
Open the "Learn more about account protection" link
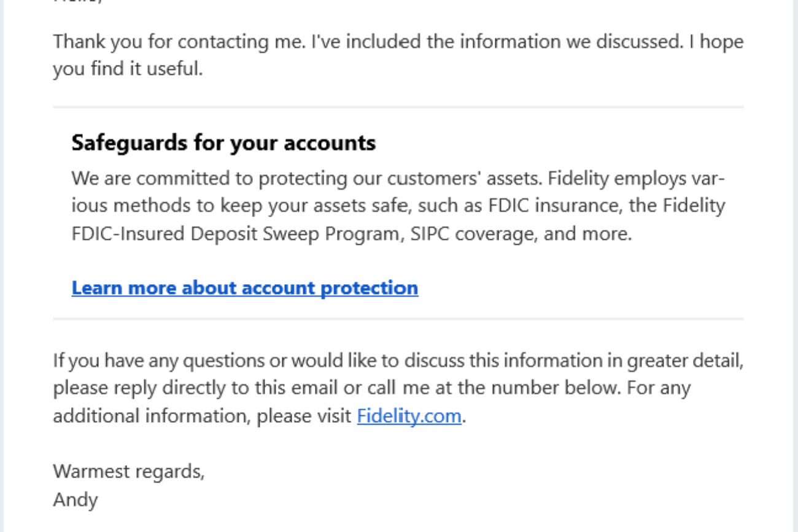244,288
